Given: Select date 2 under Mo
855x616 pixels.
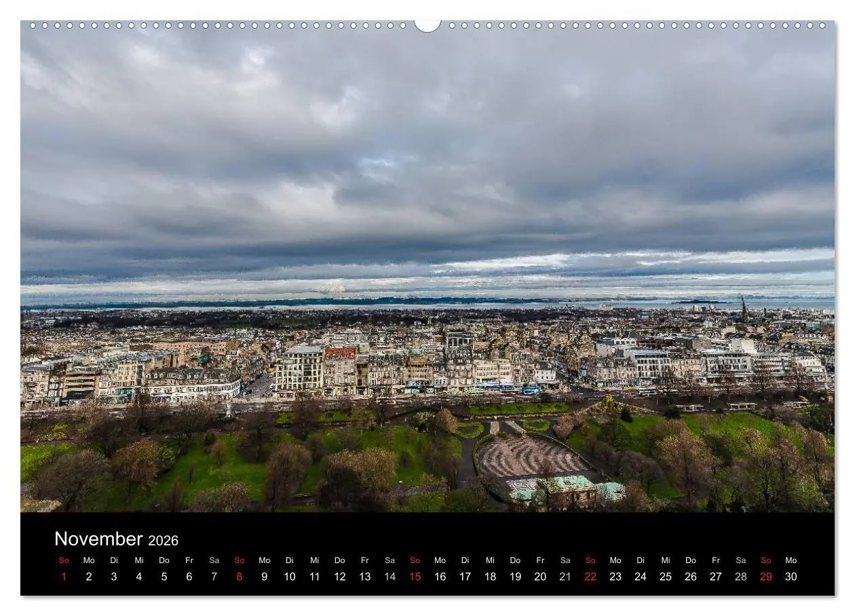Looking at the screenshot, I should (89, 577).
